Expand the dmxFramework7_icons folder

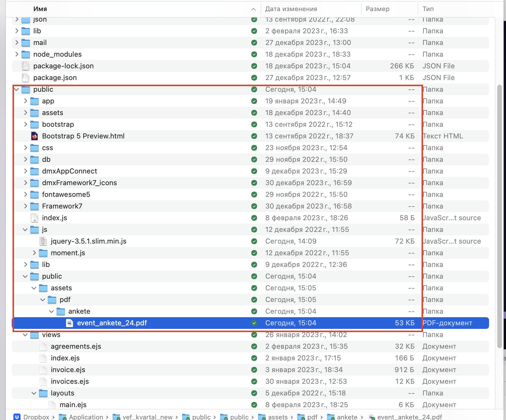coord(25,183)
